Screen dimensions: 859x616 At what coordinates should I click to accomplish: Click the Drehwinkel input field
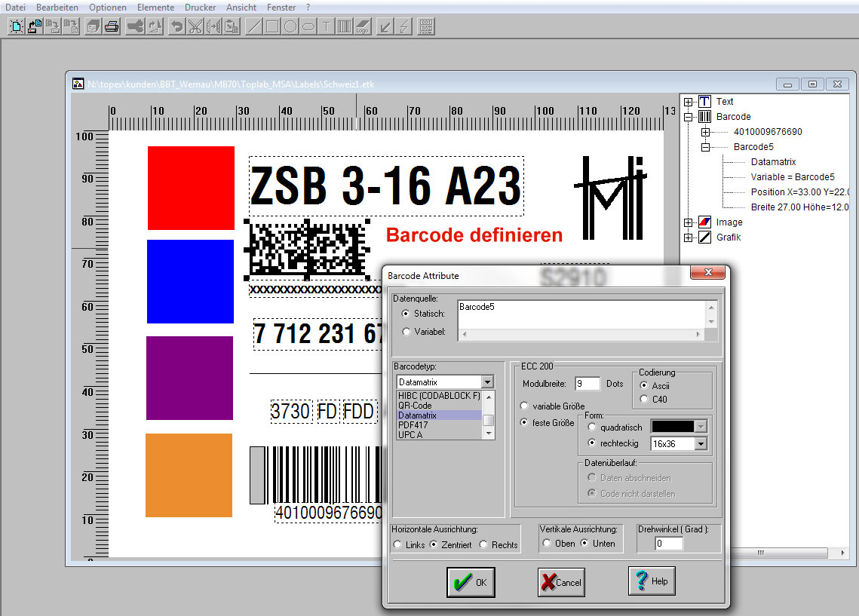[x=669, y=544]
